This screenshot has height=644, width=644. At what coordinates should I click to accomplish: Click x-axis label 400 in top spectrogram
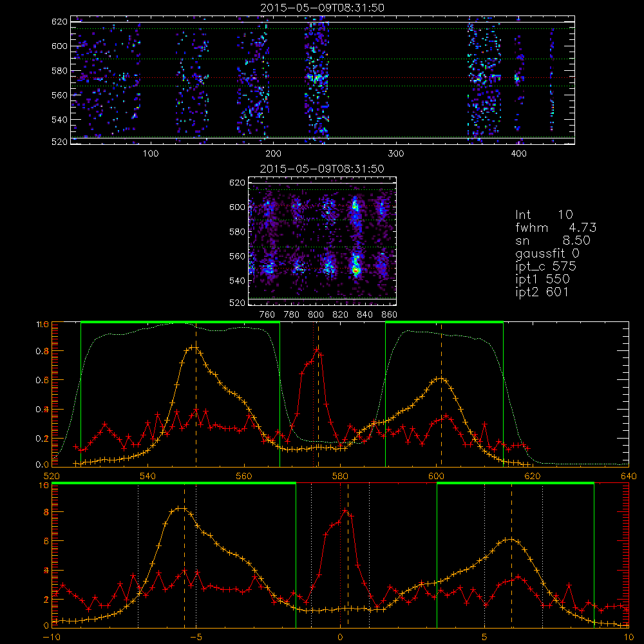[518, 154]
